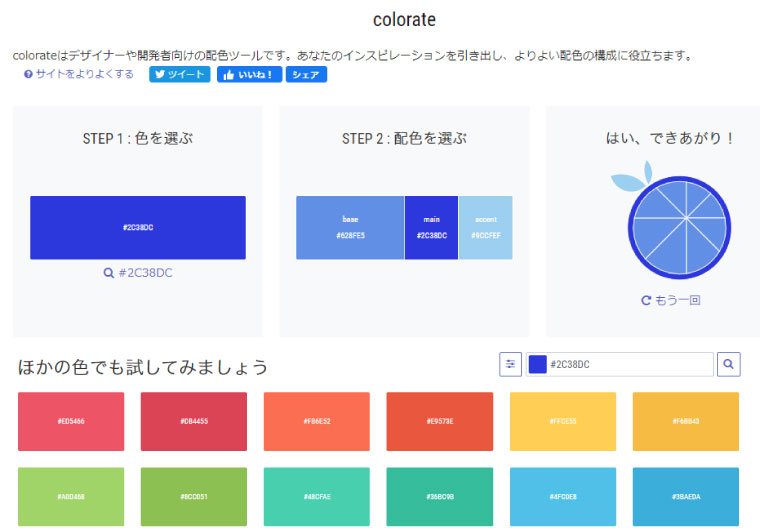This screenshot has width=760, height=530.
Task: Choose the light green #A0D468 swatch
Action: pyautogui.click(x=71, y=497)
